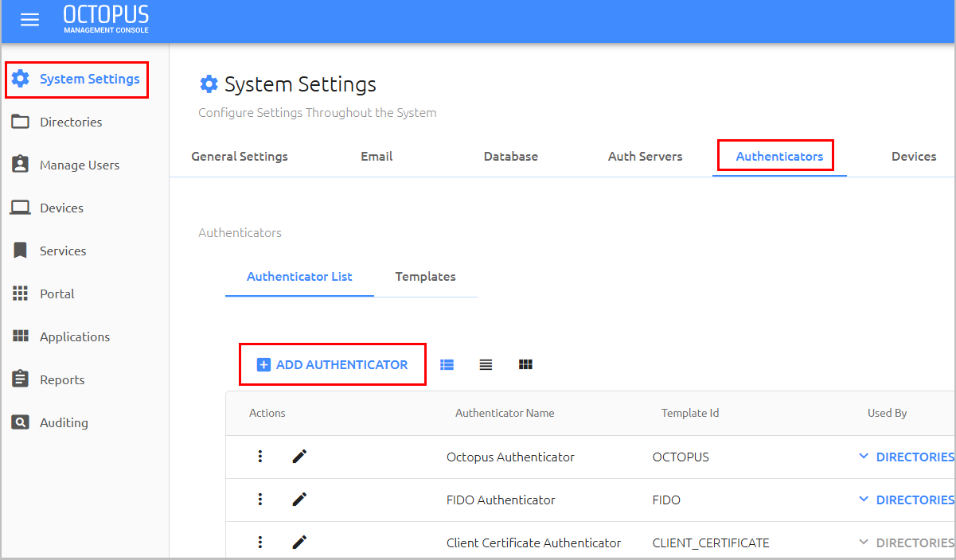Switch to the Templates sub-tab
956x560 pixels.
tap(426, 277)
